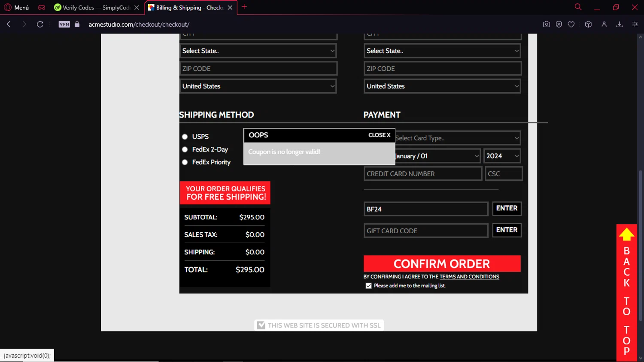Click the site security padlock icon
The image size is (644, 362).
click(77, 24)
